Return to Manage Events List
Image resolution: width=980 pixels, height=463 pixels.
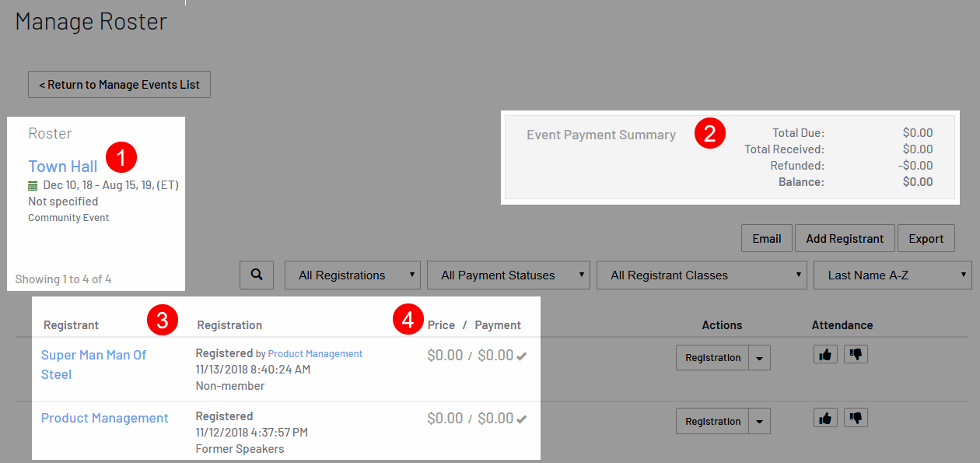(x=119, y=85)
